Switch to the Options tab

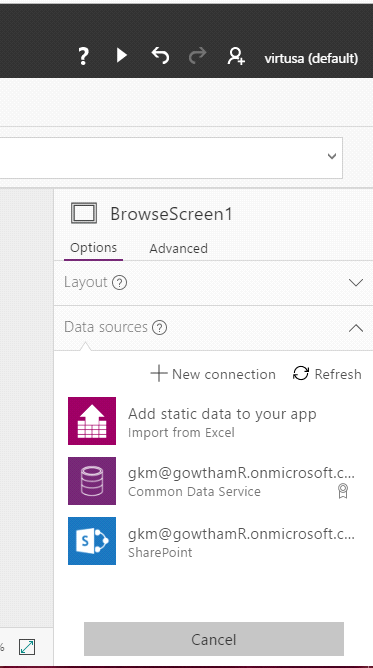[93, 248]
